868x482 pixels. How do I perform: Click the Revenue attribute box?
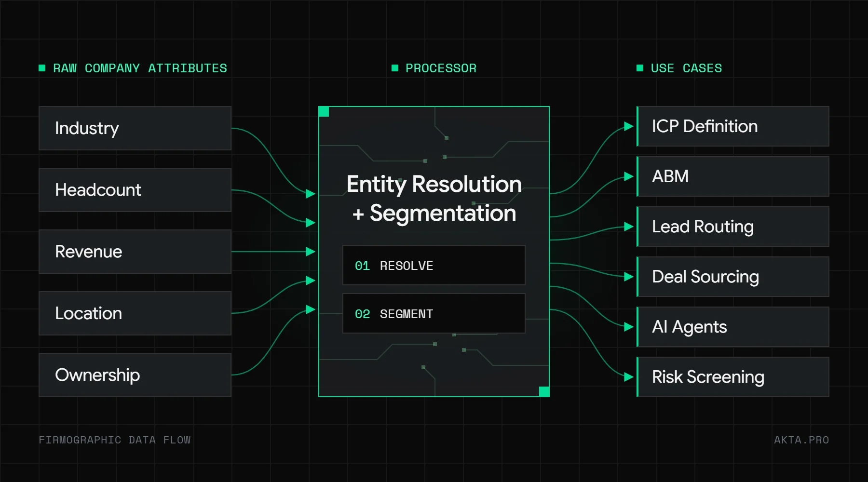[135, 252]
